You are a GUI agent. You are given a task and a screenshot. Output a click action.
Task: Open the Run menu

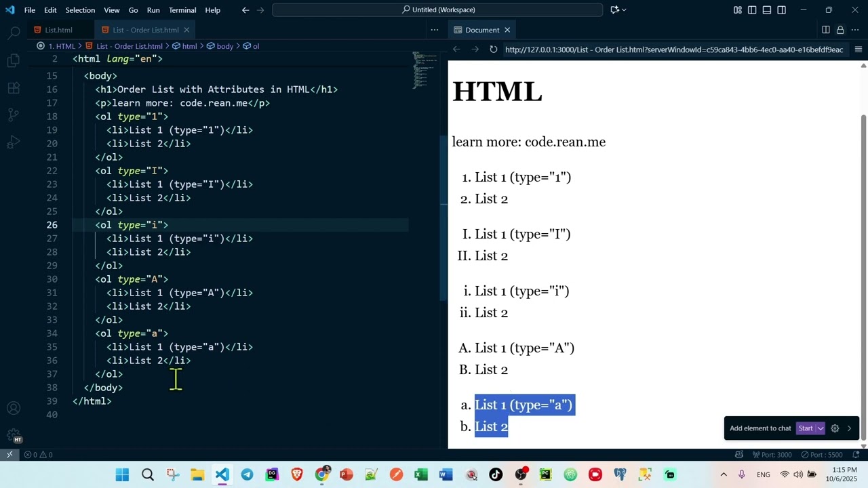point(153,10)
